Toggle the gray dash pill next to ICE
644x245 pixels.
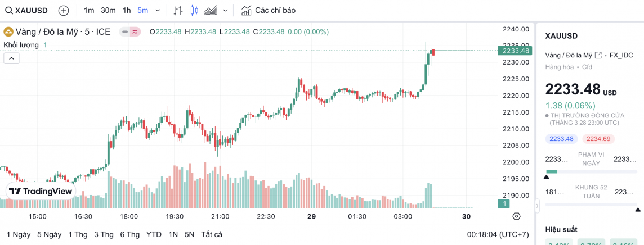[124, 31]
